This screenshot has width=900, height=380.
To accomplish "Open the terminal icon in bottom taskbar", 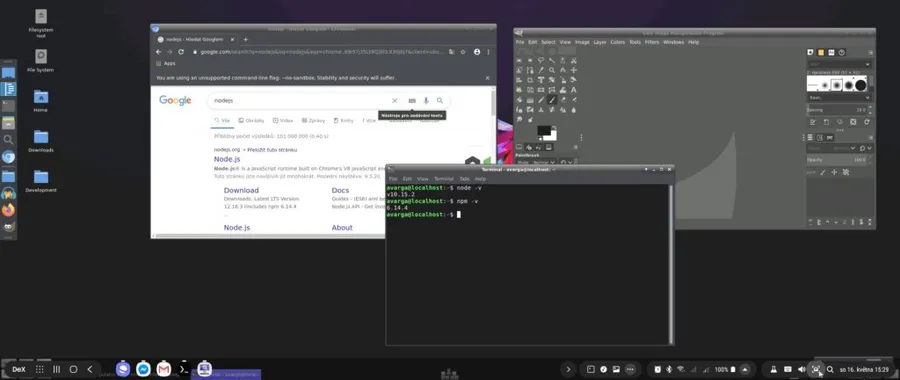I will [184, 369].
